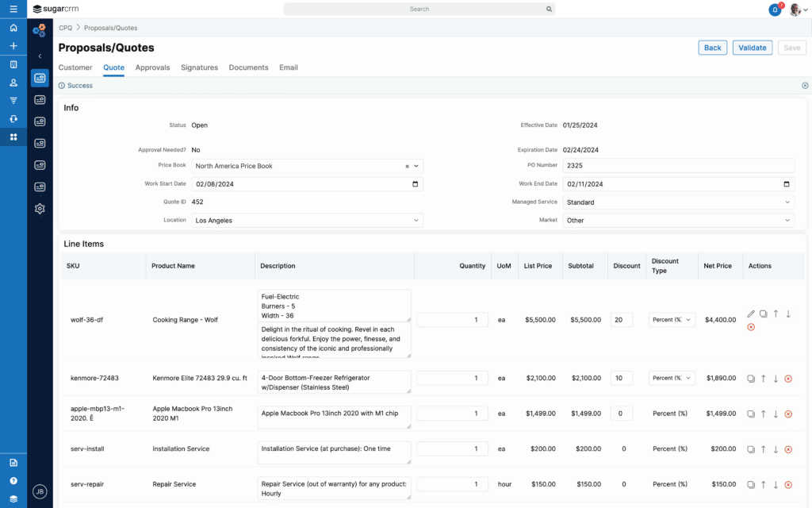Click the Discount field for the Kenmore Elite line

click(622, 378)
